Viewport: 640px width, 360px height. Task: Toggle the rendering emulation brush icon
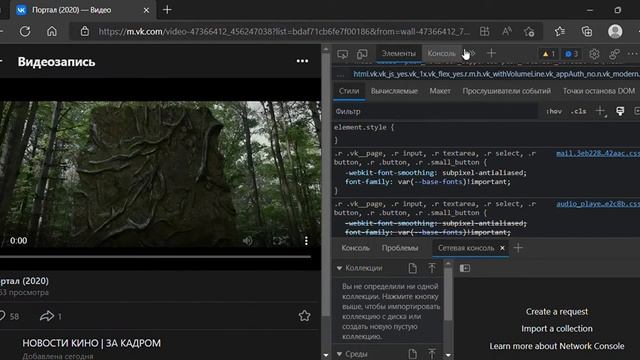620,111
